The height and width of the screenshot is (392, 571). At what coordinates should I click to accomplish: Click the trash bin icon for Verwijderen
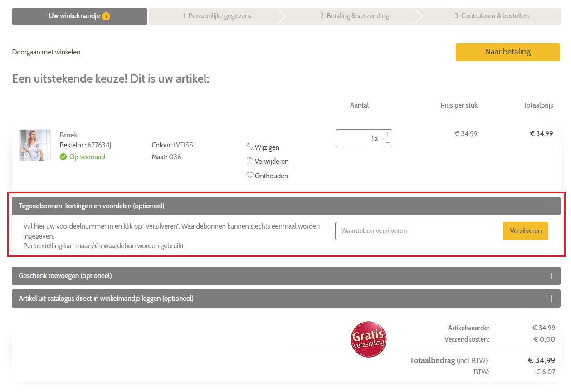pyautogui.click(x=249, y=161)
